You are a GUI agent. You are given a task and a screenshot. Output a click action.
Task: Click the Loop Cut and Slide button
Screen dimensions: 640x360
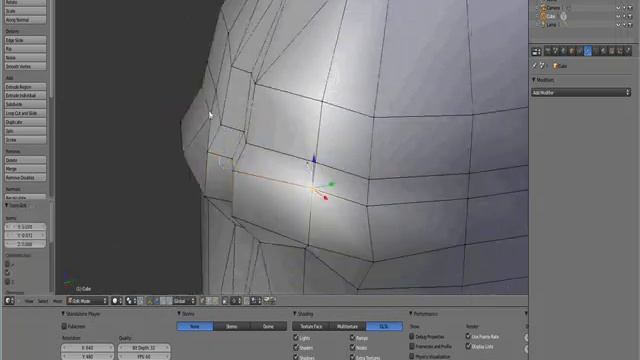click(x=25, y=113)
